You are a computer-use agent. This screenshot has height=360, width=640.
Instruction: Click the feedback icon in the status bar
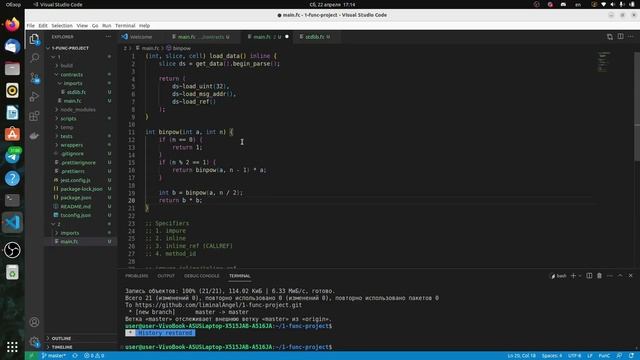tap(620, 356)
